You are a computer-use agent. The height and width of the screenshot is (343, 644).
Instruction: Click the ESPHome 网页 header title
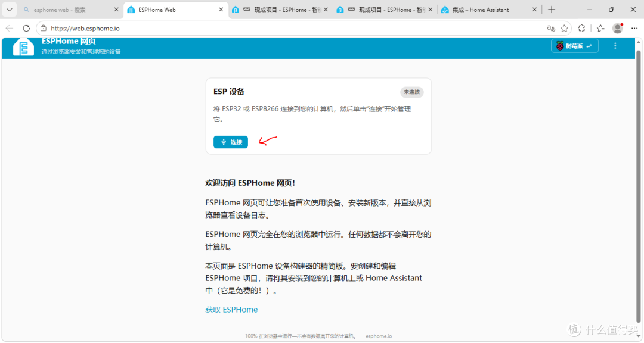tap(69, 42)
